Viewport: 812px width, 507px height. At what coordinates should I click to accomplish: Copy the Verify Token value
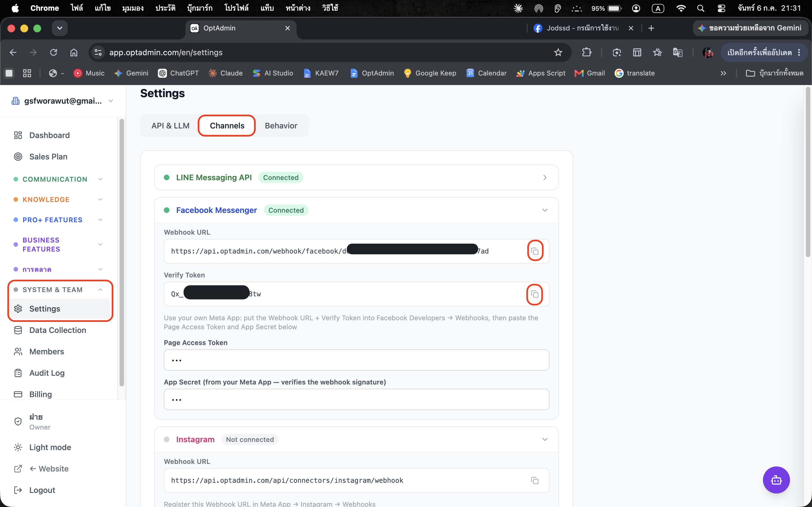coord(535,294)
